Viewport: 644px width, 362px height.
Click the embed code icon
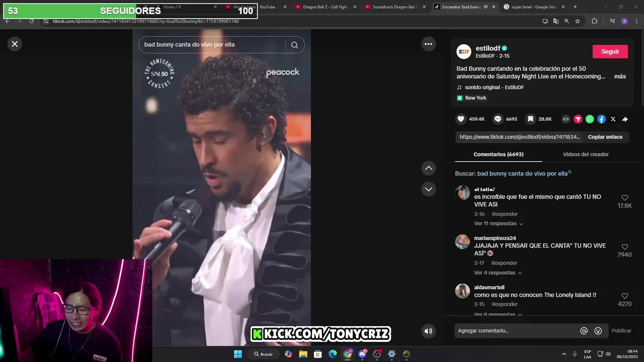click(x=566, y=119)
